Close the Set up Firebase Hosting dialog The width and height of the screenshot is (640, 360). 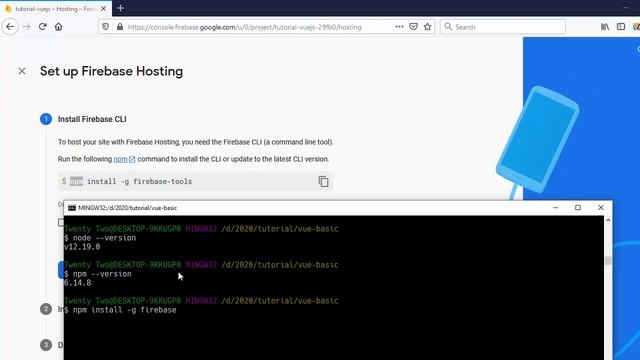22,71
